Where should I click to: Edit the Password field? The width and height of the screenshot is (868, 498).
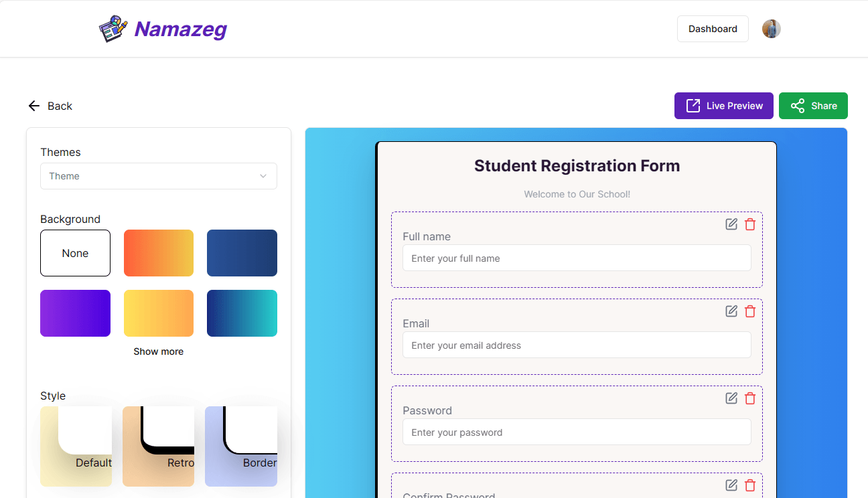[731, 398]
